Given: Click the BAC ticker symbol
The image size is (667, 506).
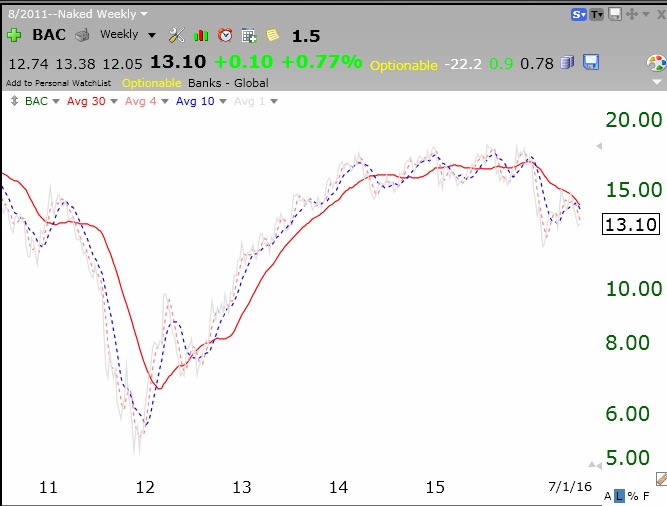Looking at the screenshot, I should [49, 35].
